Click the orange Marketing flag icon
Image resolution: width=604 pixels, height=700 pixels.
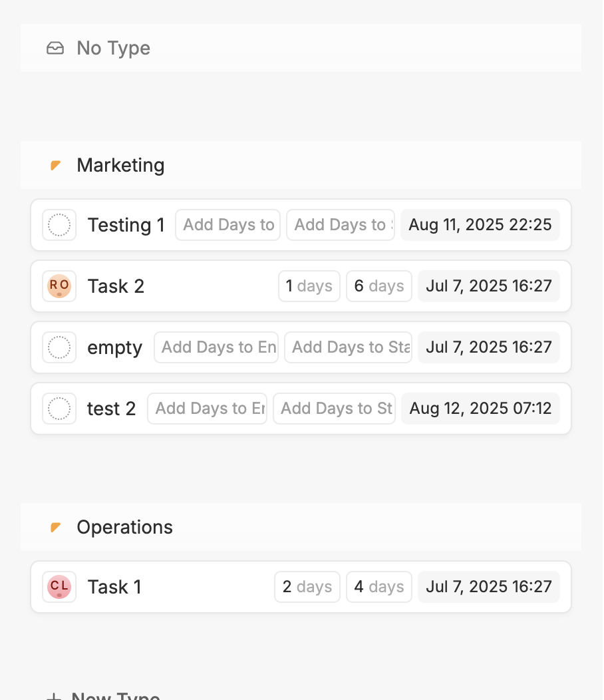(x=56, y=165)
